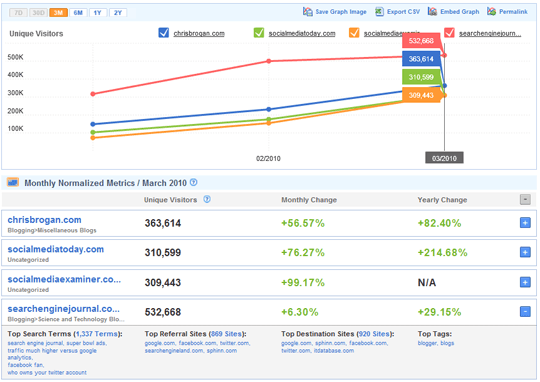The height and width of the screenshot is (382, 540).
Task: Click the Export CSV spreadsheet icon
Action: pos(379,12)
